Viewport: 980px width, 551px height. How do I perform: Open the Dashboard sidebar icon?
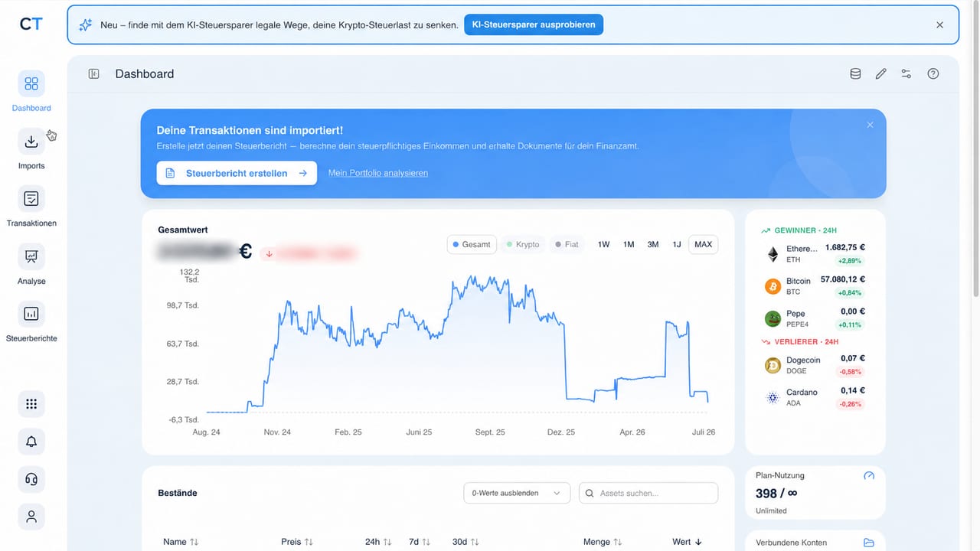click(31, 84)
